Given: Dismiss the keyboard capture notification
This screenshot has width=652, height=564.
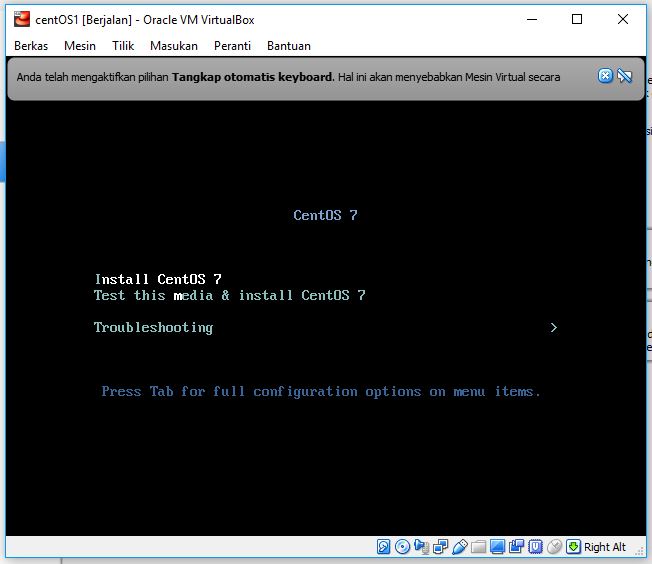Looking at the screenshot, I should click(605, 76).
